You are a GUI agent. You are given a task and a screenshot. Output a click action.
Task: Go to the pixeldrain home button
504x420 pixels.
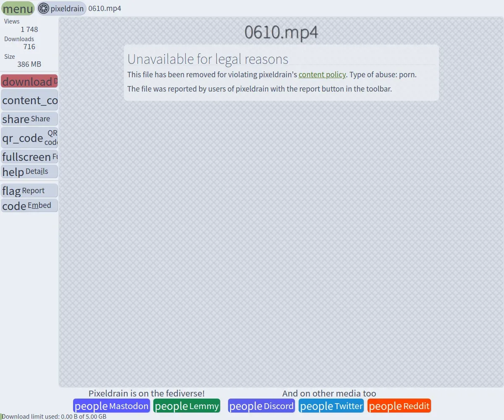coord(62,8)
